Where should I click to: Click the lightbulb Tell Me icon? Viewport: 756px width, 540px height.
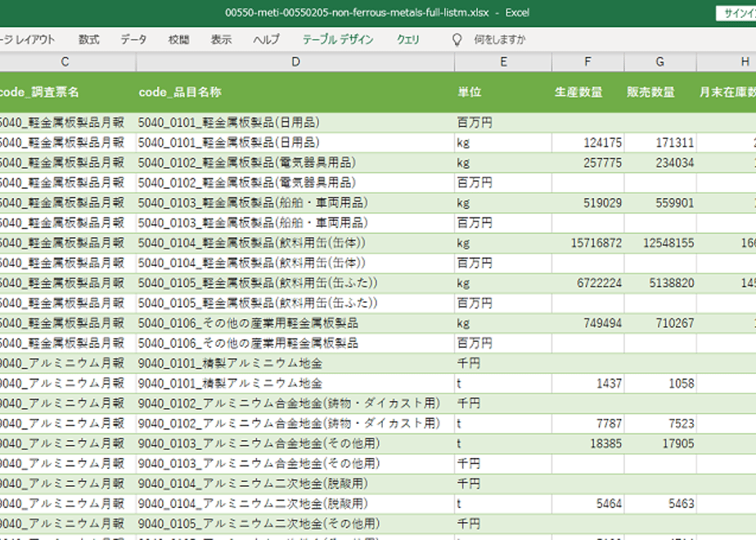(457, 39)
